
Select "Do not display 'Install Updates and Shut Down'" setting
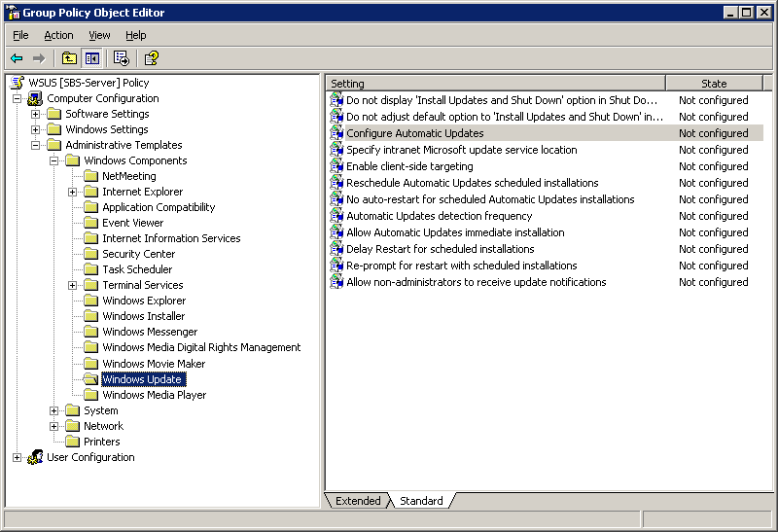tap(502, 100)
